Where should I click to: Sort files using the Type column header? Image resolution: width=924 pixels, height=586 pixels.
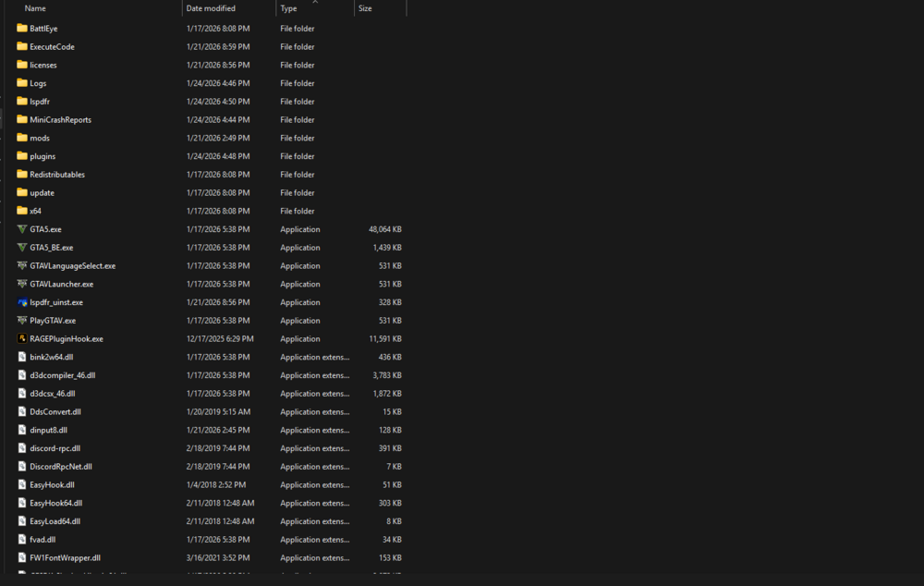(289, 8)
